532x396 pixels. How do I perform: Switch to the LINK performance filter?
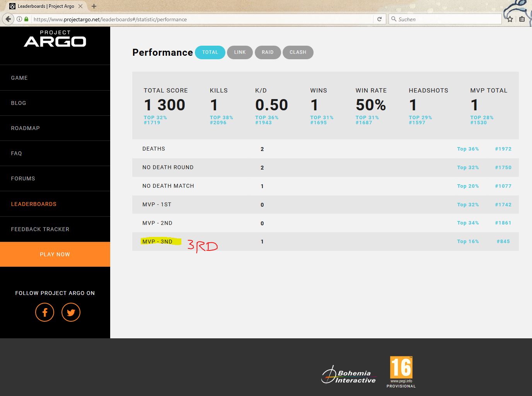coord(240,52)
